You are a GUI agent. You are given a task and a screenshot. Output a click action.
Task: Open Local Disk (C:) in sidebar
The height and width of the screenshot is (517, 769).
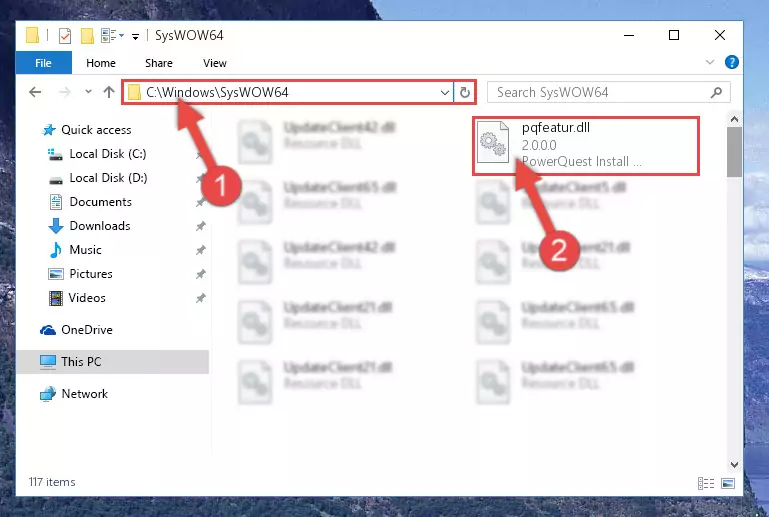107,154
